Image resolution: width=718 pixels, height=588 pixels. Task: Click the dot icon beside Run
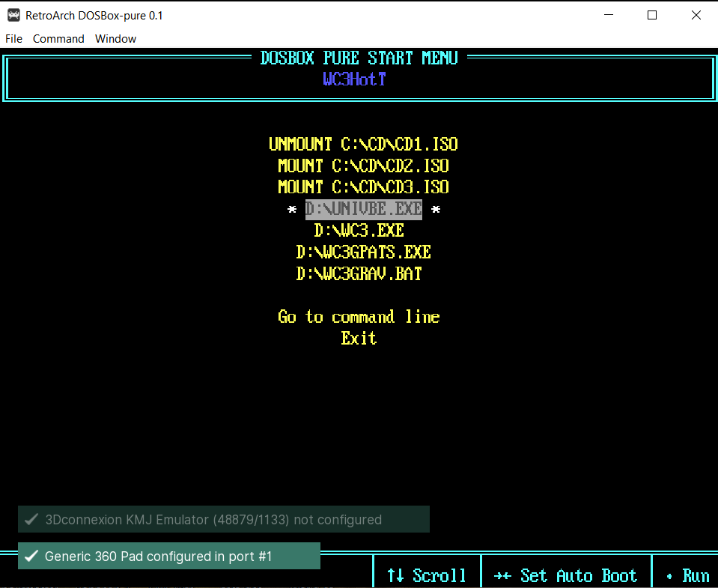coord(671,575)
